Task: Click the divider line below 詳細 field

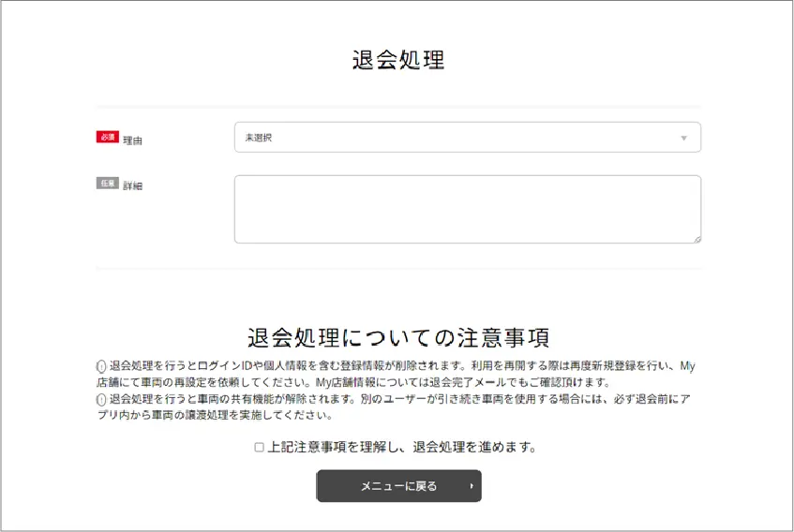Action: click(x=397, y=269)
